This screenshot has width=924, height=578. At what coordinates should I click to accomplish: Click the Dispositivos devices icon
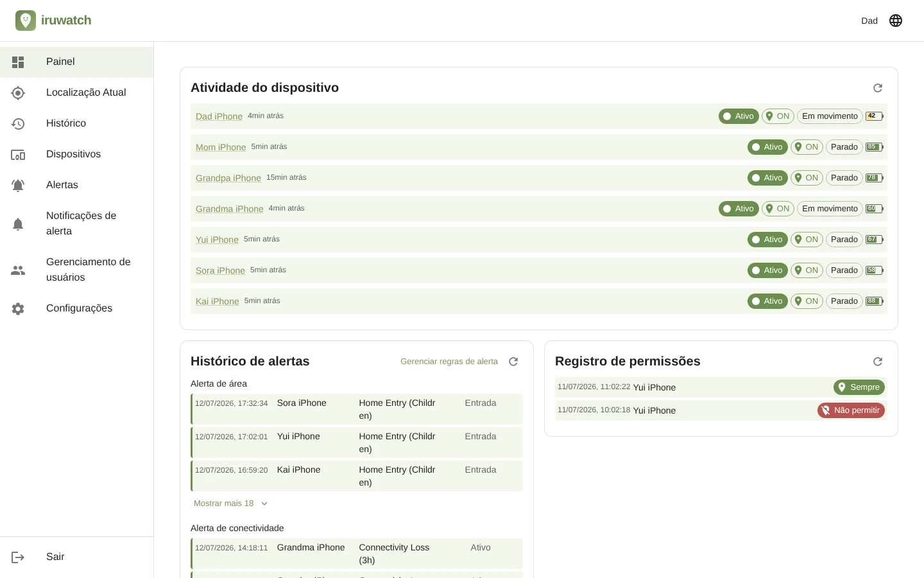[18, 155]
